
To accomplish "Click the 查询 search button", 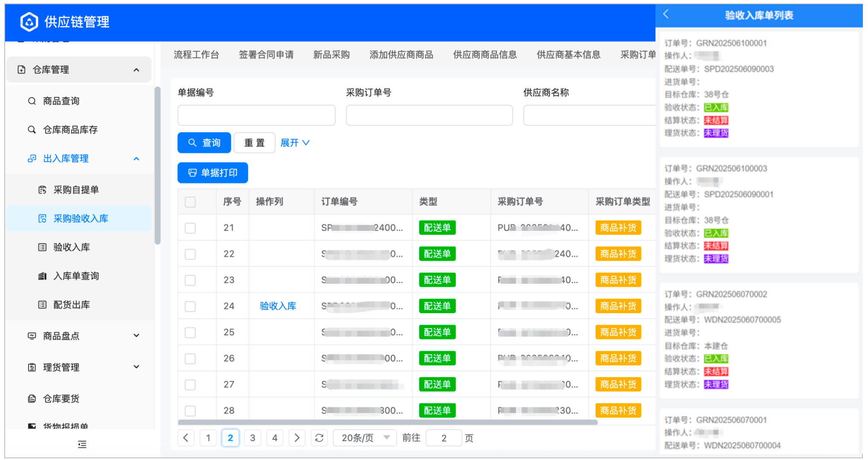I will coord(204,143).
